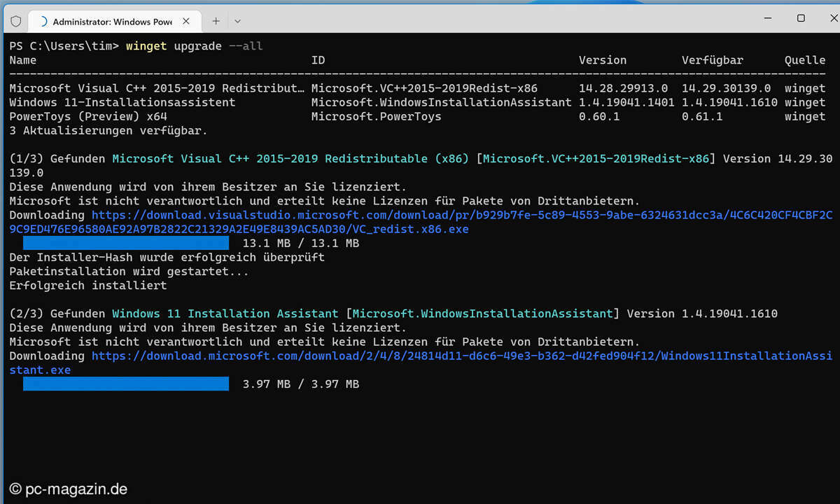The height and width of the screenshot is (504, 840).
Task: Expand the new tab profile dropdown arrow
Action: pos(238,21)
